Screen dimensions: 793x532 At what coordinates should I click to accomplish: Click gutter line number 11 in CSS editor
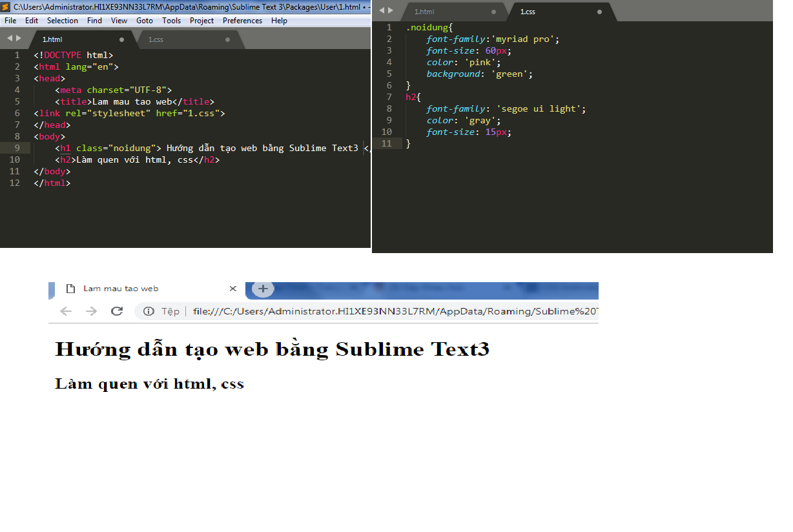point(387,143)
